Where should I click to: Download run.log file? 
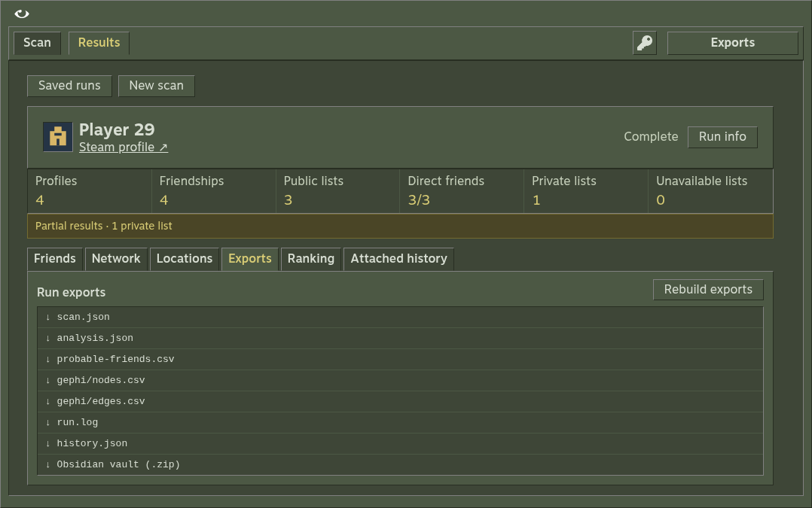click(400, 423)
